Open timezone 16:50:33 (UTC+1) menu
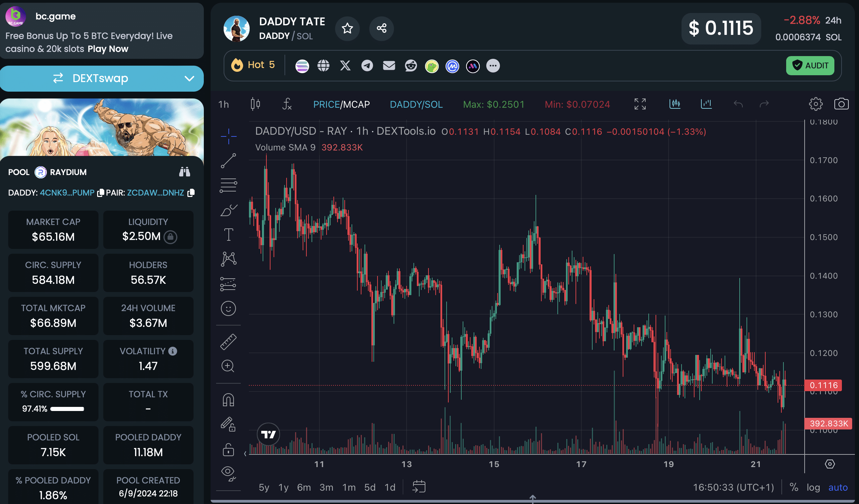Viewport: 859px width, 504px height. point(734,487)
